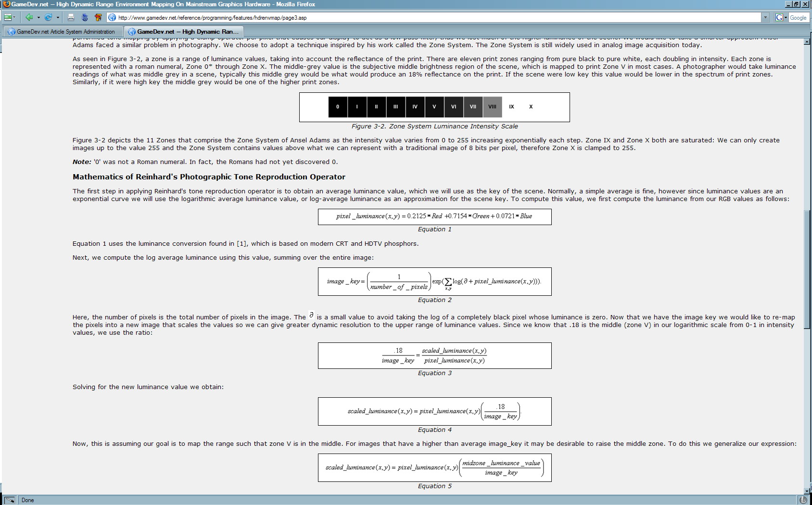Click the scroll down arrow of page scrollbar
The image size is (812, 505).
[807, 491]
